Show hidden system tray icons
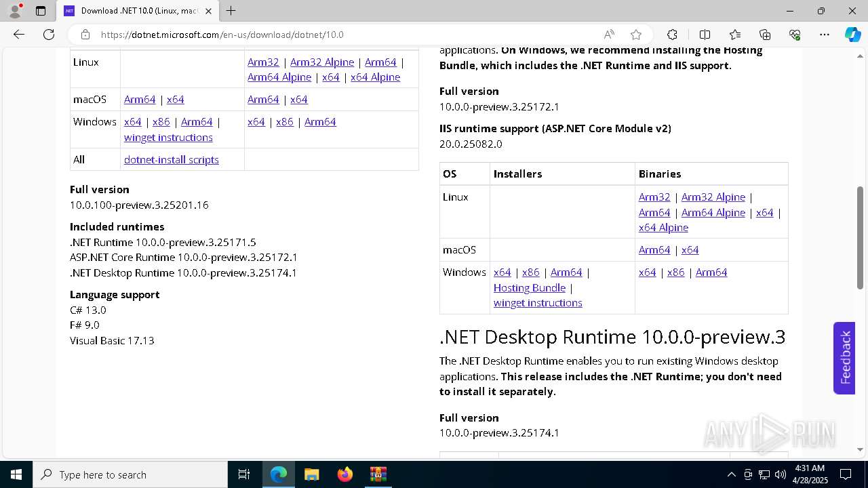The image size is (868, 488). coord(731,474)
